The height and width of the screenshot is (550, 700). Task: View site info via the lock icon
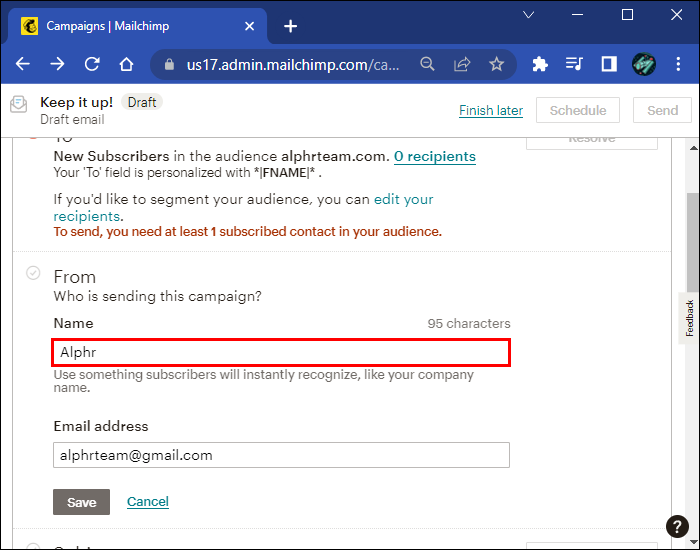(169, 65)
